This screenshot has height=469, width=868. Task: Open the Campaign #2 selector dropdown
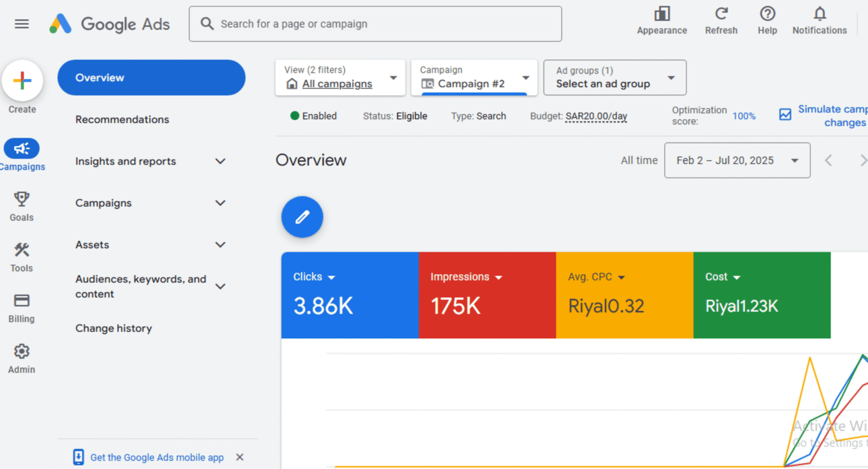point(474,78)
